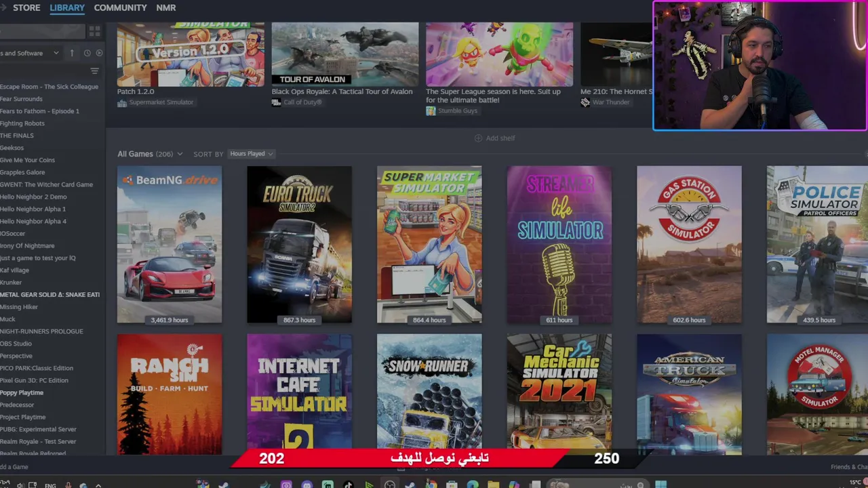Screen dimensions: 868x488
Task: Switch to the LIBRARY tab
Action: point(67,7)
